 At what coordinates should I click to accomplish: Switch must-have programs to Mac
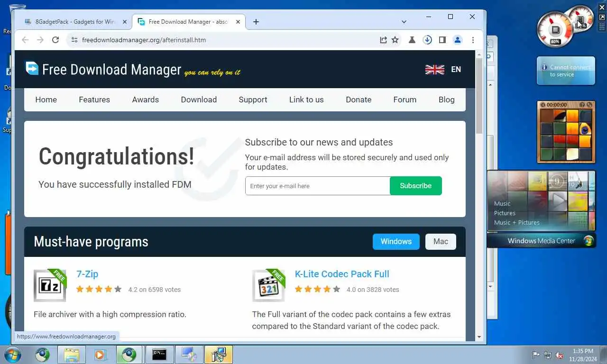coord(441,242)
